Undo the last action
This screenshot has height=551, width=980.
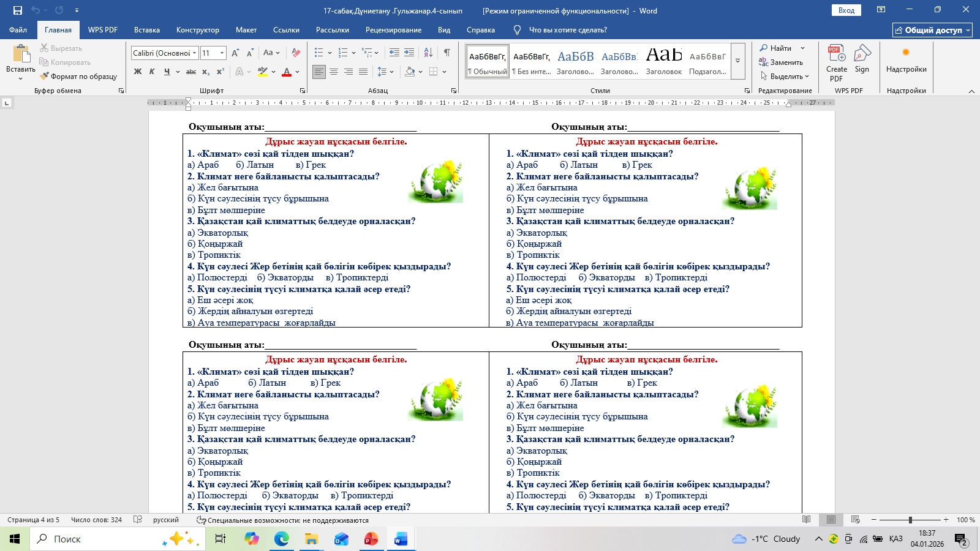36,10
